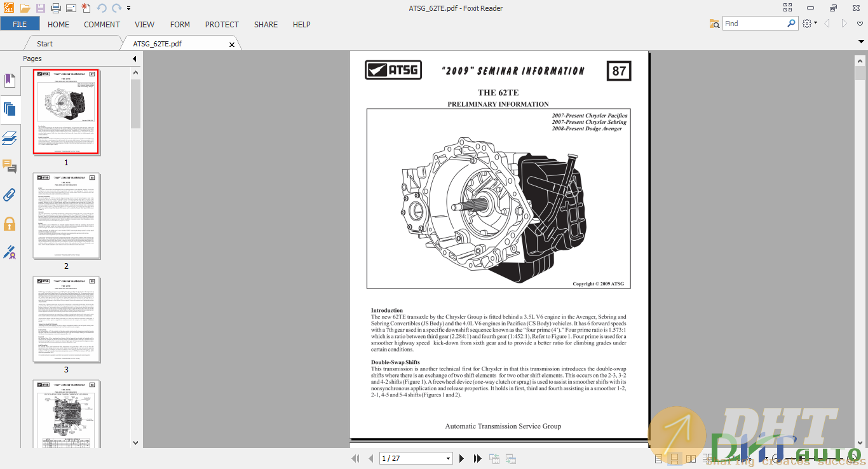Click in the Find search field
The height and width of the screenshot is (469, 868).
click(755, 24)
